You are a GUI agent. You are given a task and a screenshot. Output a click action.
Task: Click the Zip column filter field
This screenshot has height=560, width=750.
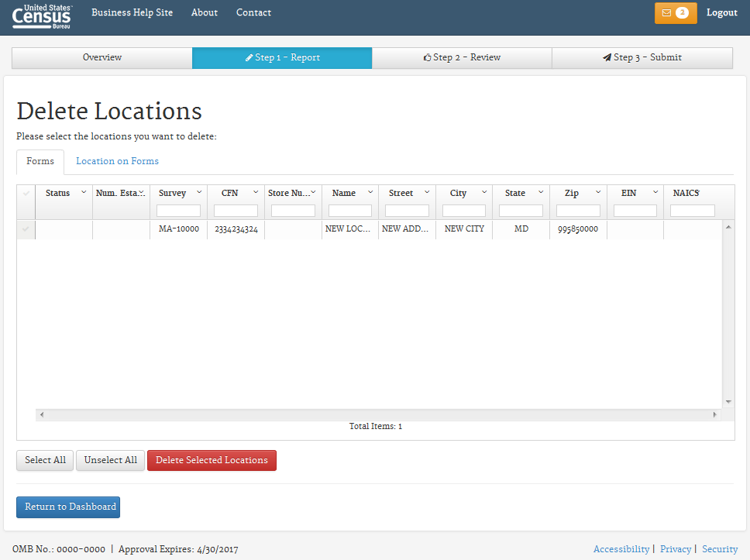point(578,211)
